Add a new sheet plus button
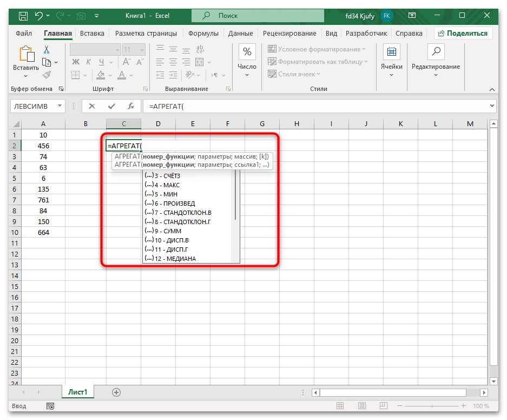The height and width of the screenshot is (420, 507). tap(116, 392)
